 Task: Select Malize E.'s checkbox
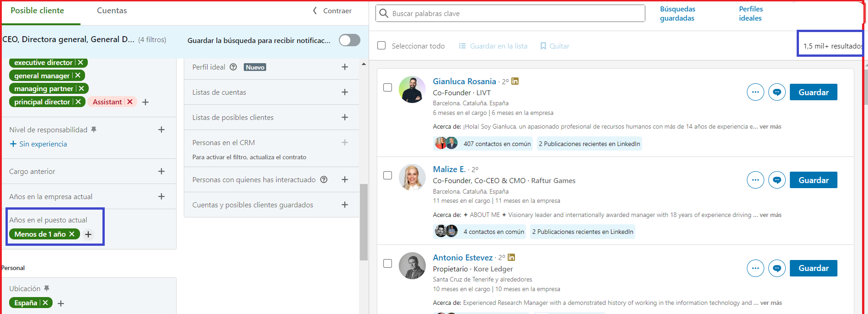coord(387,175)
